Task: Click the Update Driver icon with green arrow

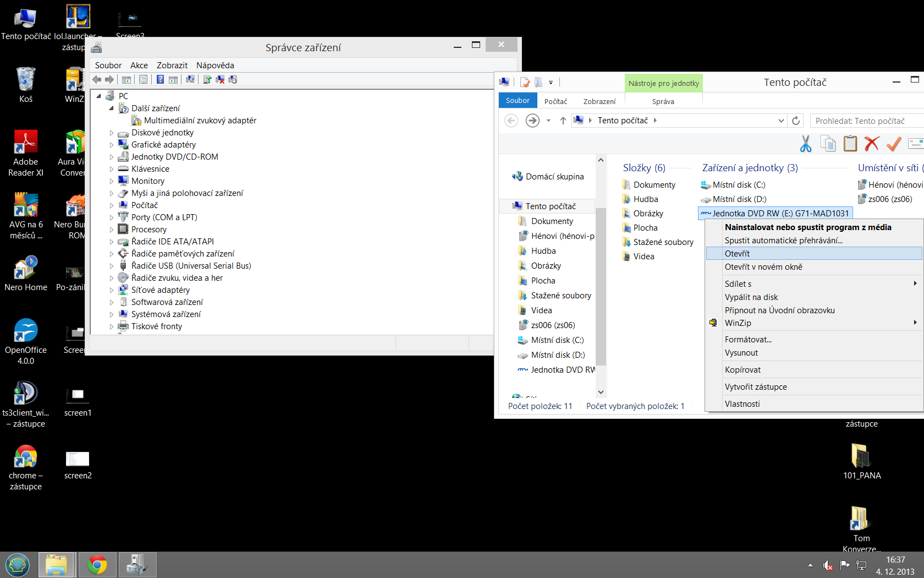Action: tap(207, 80)
